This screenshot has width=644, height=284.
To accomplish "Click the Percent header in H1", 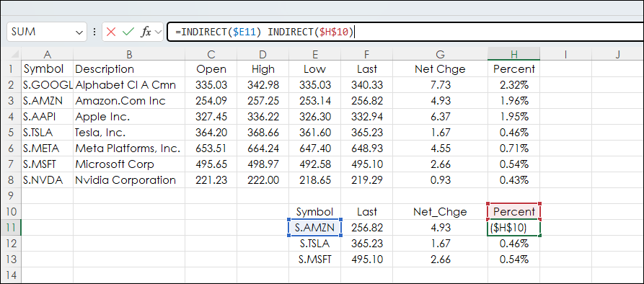I will 513,68.
